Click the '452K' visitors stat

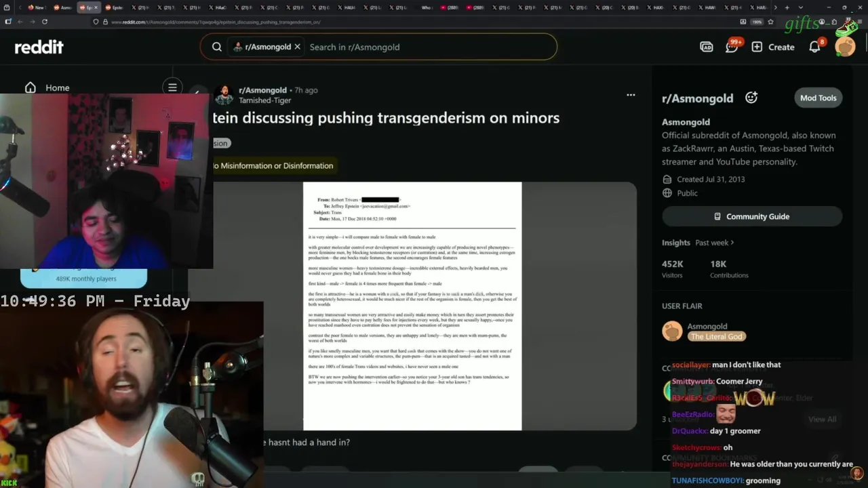coord(673,264)
